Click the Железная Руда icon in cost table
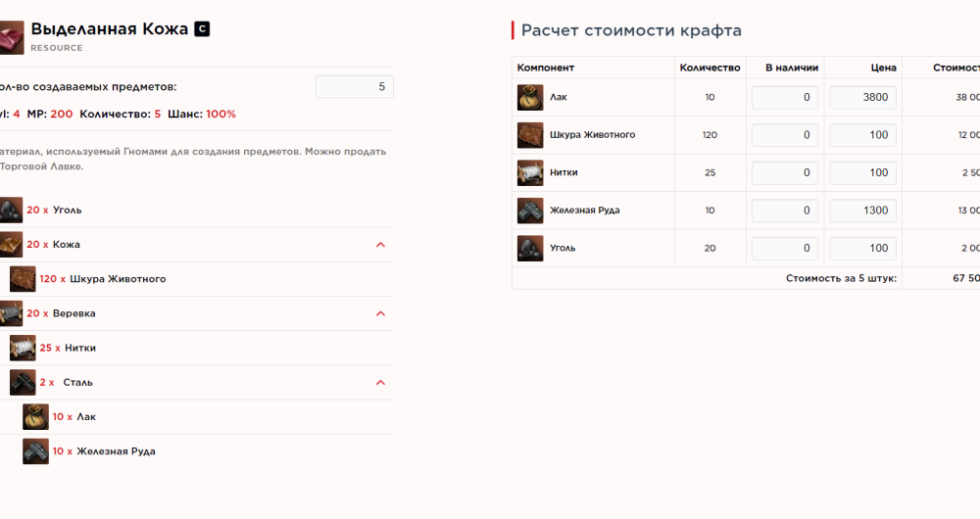The width and height of the screenshot is (980, 519). pyautogui.click(x=530, y=211)
